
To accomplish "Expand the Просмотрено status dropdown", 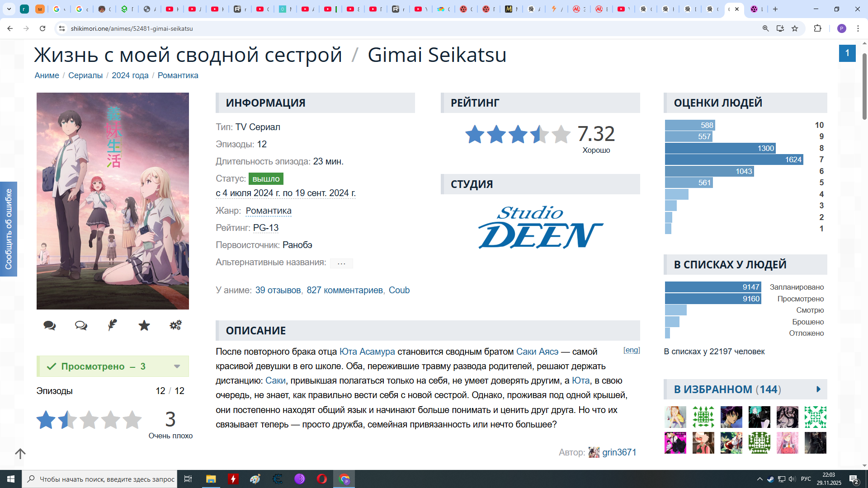I will 177,366.
